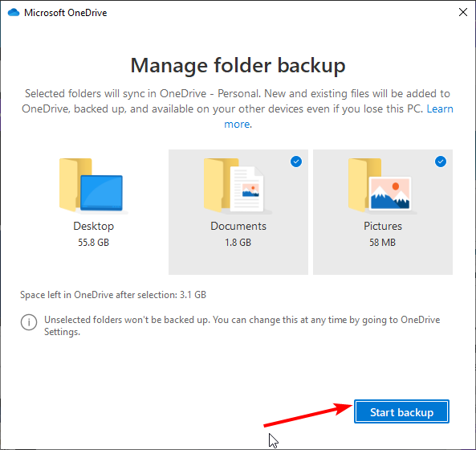Click the Documents folder name label
476x450 pixels.
tap(238, 226)
